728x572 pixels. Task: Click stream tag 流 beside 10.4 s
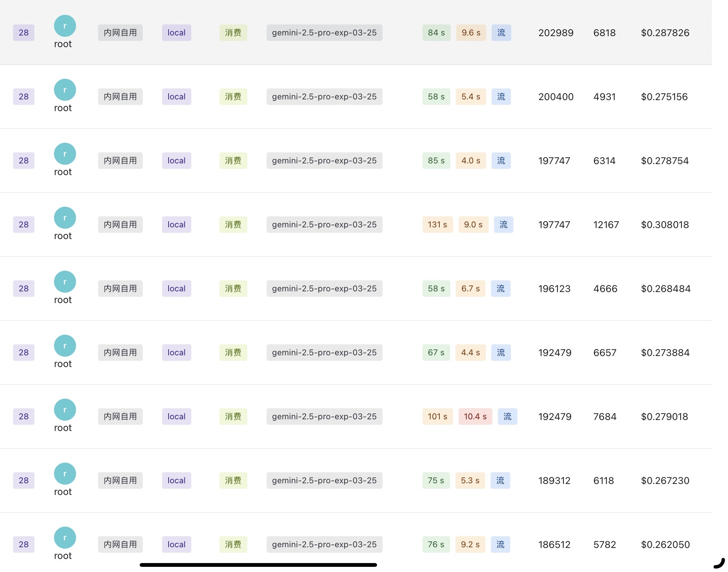click(507, 417)
